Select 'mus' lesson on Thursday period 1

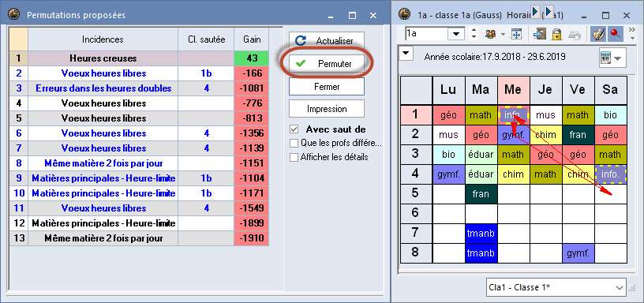point(545,114)
